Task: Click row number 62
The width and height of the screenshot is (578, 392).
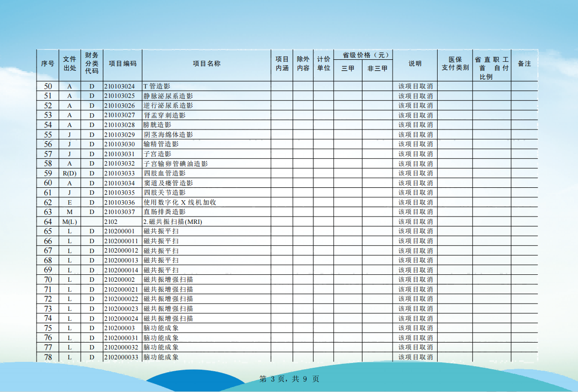Action: point(48,202)
